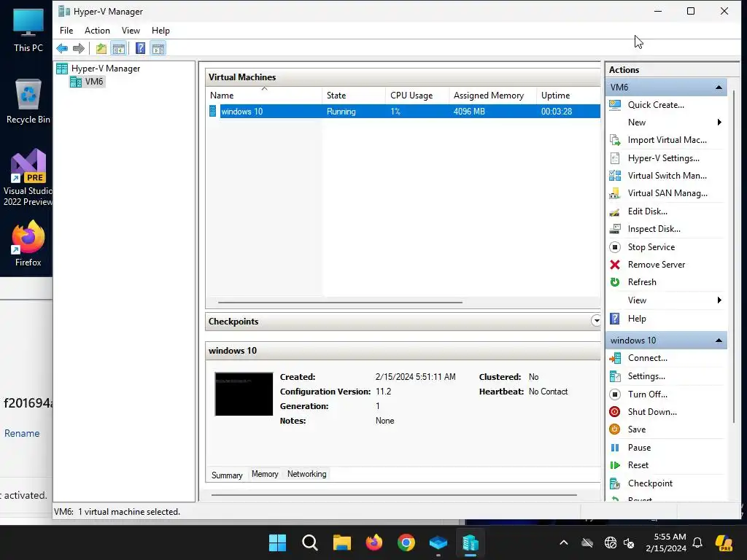Image resolution: width=747 pixels, height=560 pixels.
Task: Switch to the Summary tab
Action: tap(227, 475)
